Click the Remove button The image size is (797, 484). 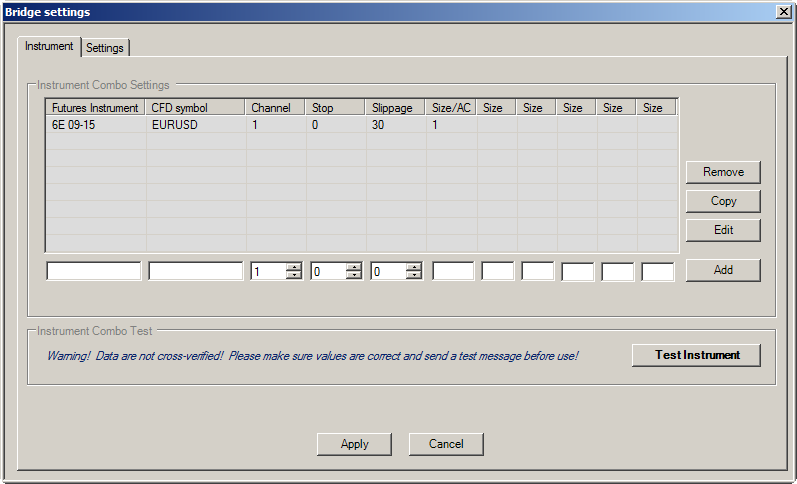(723, 172)
